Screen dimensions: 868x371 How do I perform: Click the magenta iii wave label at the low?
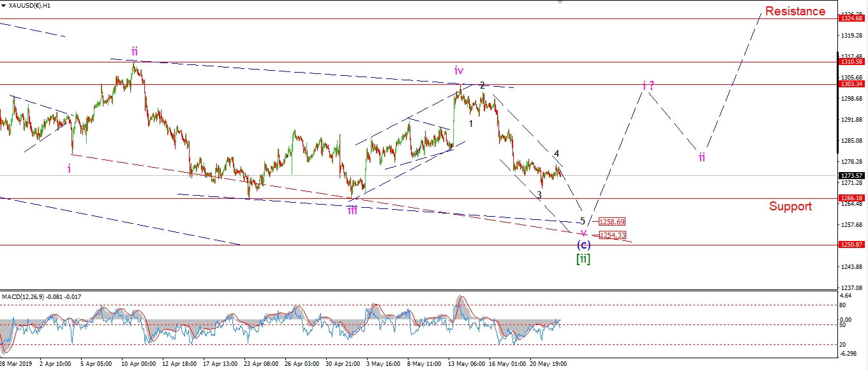click(x=352, y=210)
